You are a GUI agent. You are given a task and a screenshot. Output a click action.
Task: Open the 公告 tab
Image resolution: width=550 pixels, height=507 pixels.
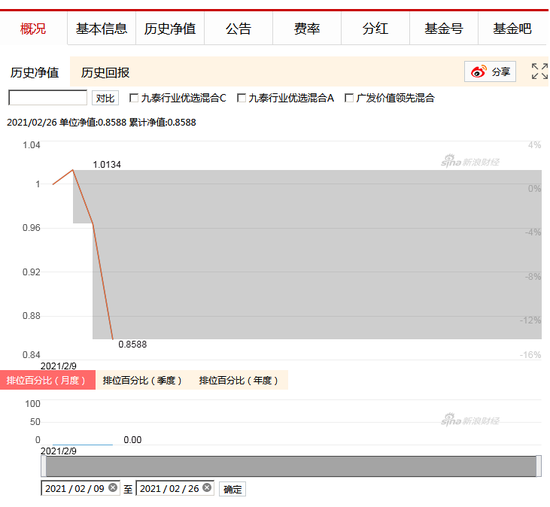click(x=238, y=28)
